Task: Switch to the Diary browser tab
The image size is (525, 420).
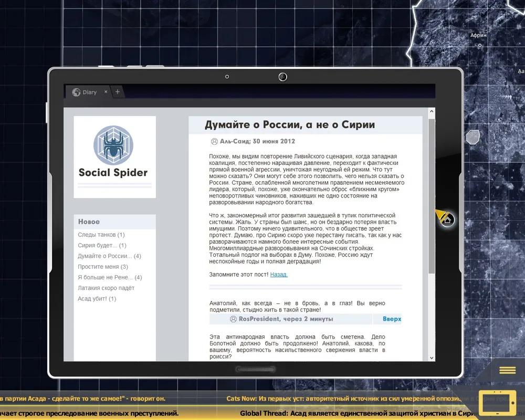Action: pyautogui.click(x=89, y=92)
